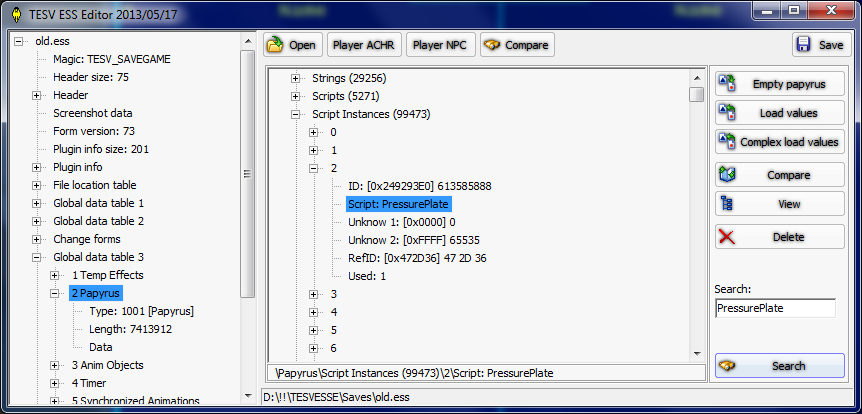Click the left tree scrollbar down arrow

[248, 397]
